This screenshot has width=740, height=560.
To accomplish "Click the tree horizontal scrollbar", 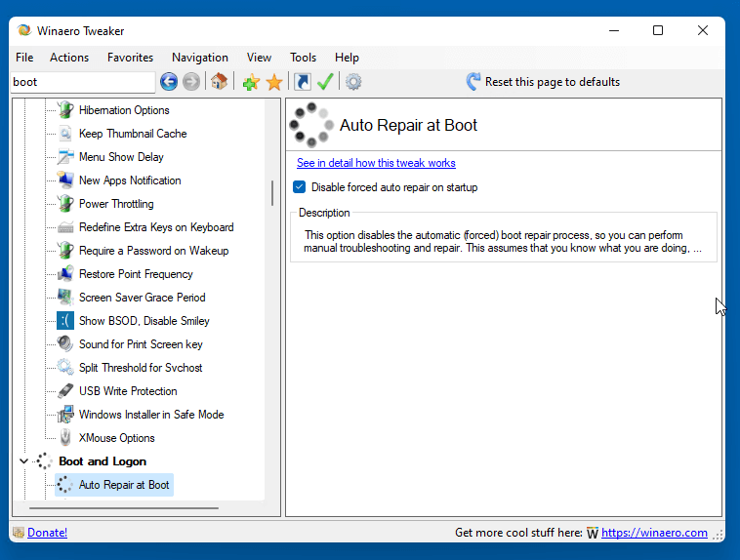I will (124, 508).
